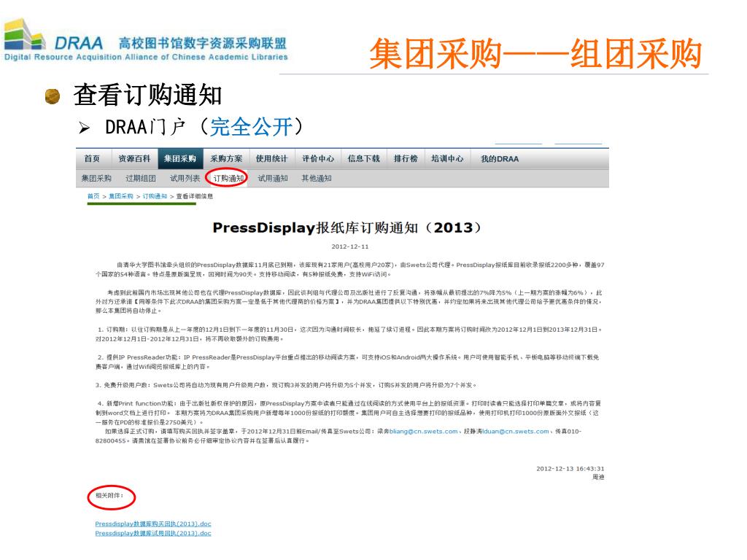Click the 订购通知 breadcrumb link
747x560 pixels.
pyautogui.click(x=155, y=196)
